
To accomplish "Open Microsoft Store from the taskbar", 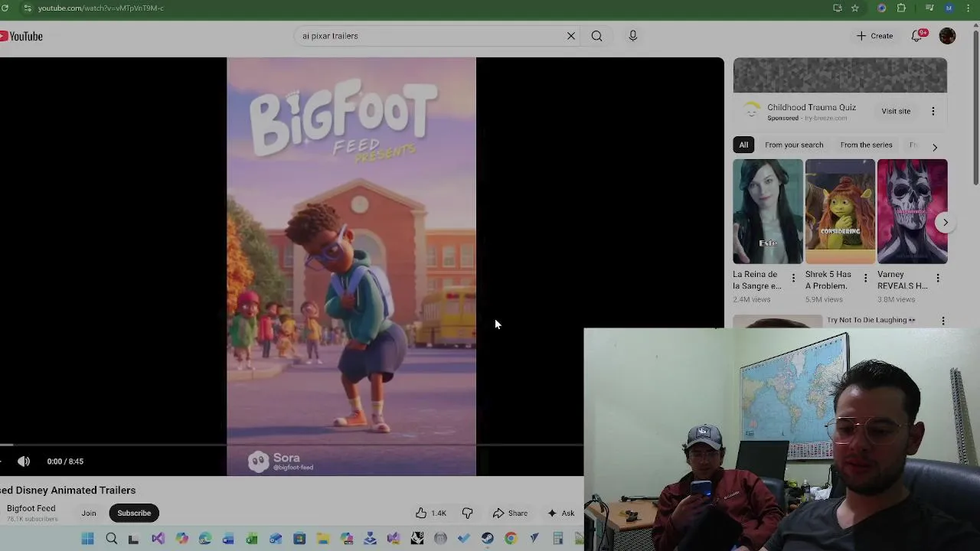I will point(299,539).
